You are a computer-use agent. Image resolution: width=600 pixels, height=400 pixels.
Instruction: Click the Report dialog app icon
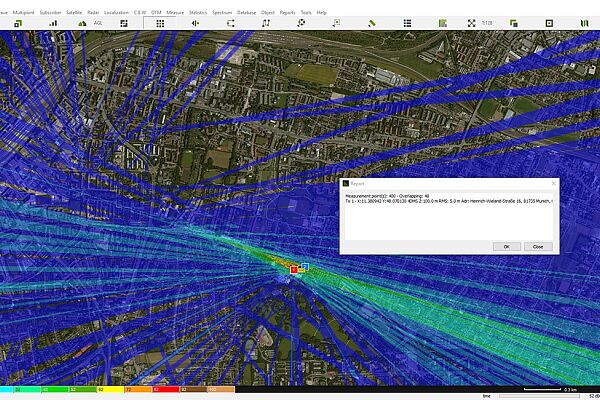[347, 184]
